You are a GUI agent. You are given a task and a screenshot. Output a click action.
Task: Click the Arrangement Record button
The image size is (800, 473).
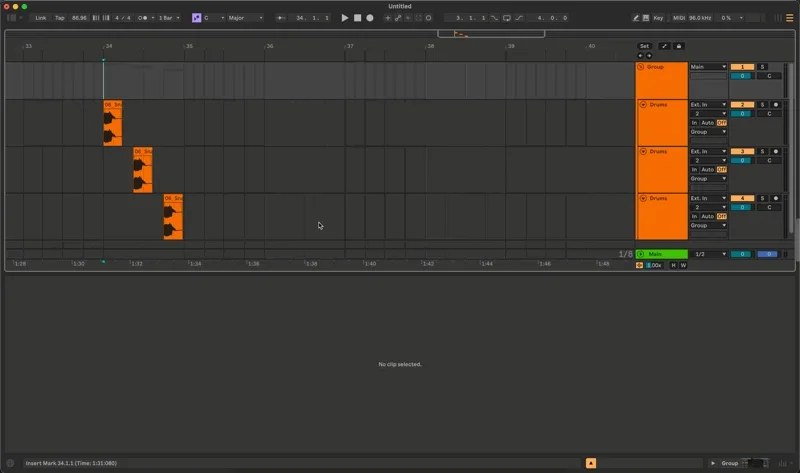click(x=370, y=18)
